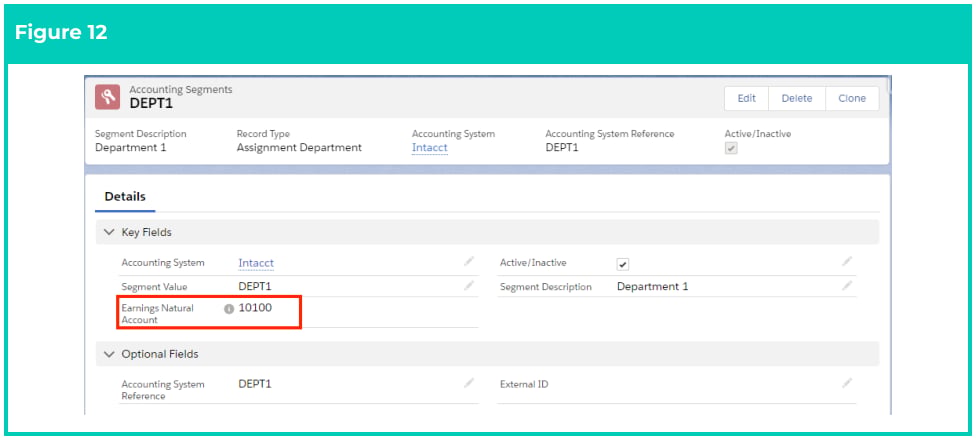The image size is (976, 440).
Task: Click the Accounting Segments record icon
Action: click(x=107, y=97)
